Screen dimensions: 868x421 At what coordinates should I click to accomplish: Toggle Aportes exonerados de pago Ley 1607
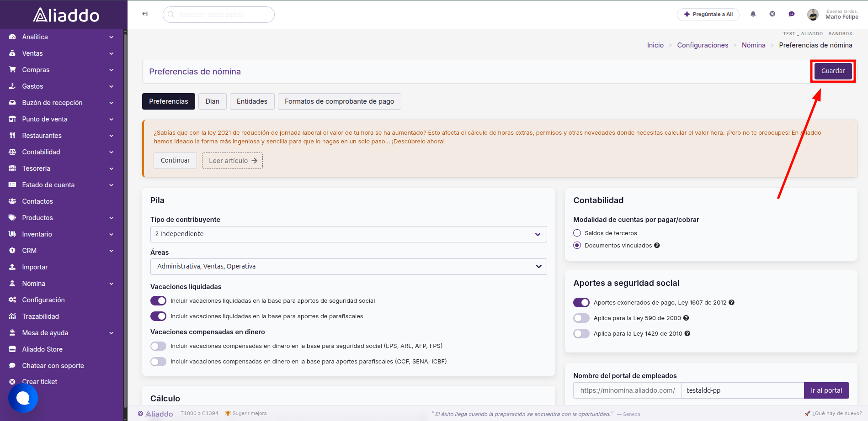click(x=581, y=302)
